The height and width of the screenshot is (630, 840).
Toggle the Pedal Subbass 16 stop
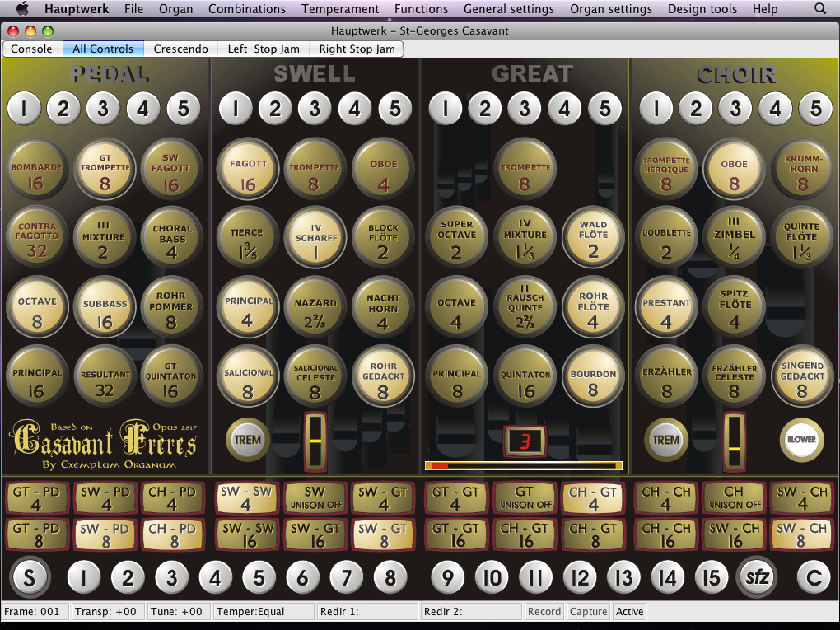(105, 307)
